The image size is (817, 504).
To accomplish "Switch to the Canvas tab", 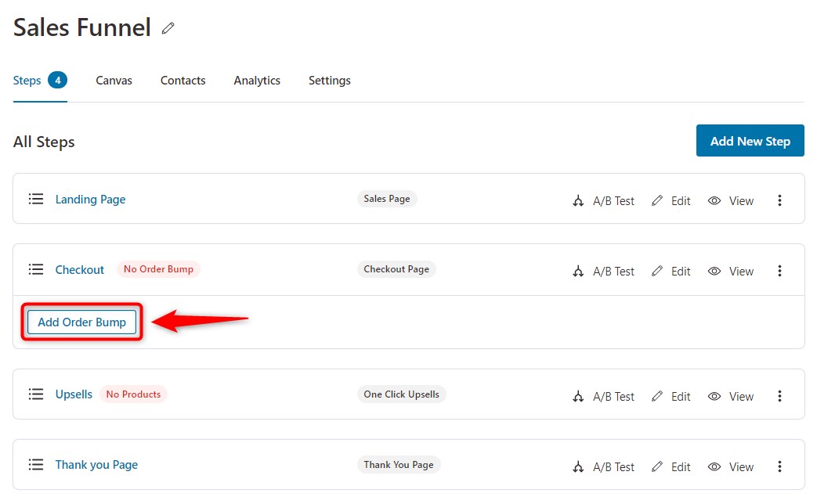I will tap(114, 80).
